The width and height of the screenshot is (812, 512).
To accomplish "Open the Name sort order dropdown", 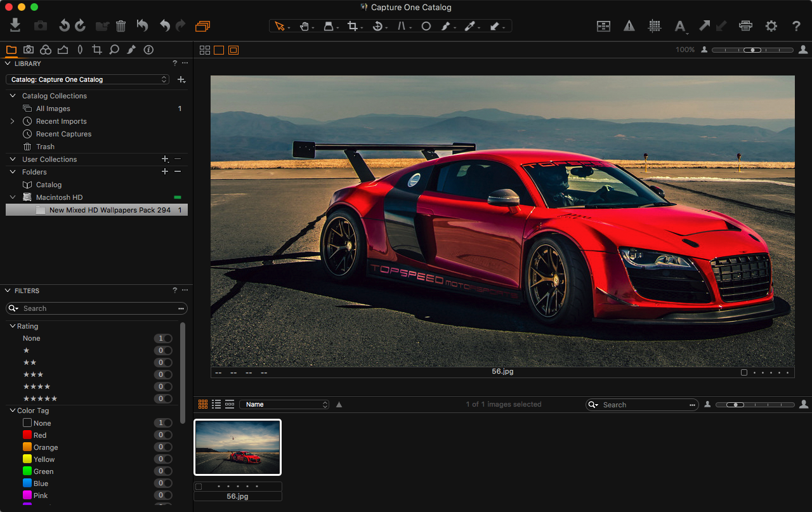I will click(284, 404).
